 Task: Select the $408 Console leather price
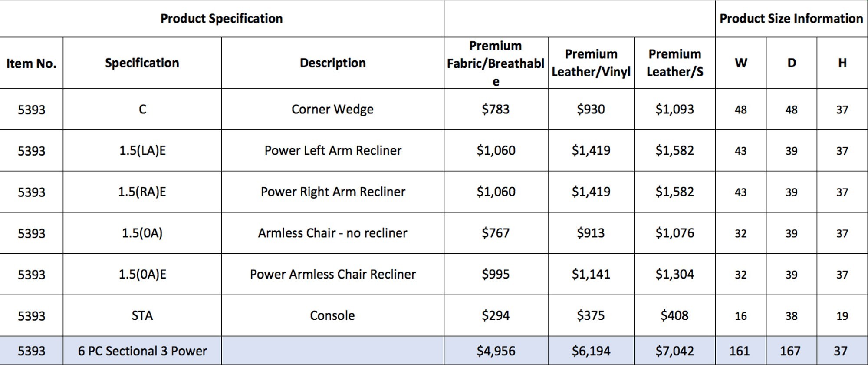675,315
